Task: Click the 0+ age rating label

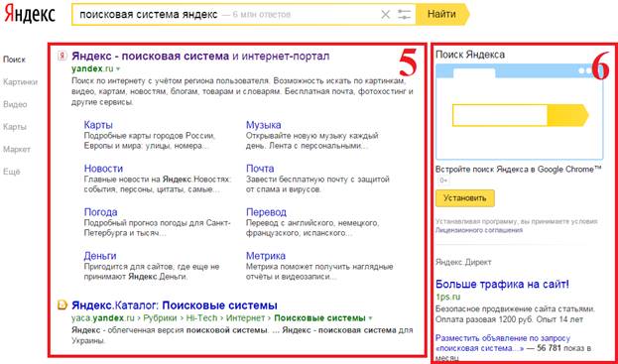Action: pyautogui.click(x=443, y=181)
